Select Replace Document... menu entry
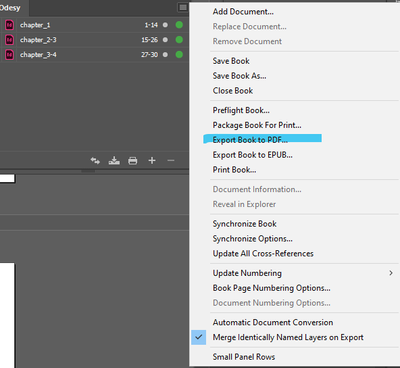This screenshot has width=400, height=368. (250, 26)
